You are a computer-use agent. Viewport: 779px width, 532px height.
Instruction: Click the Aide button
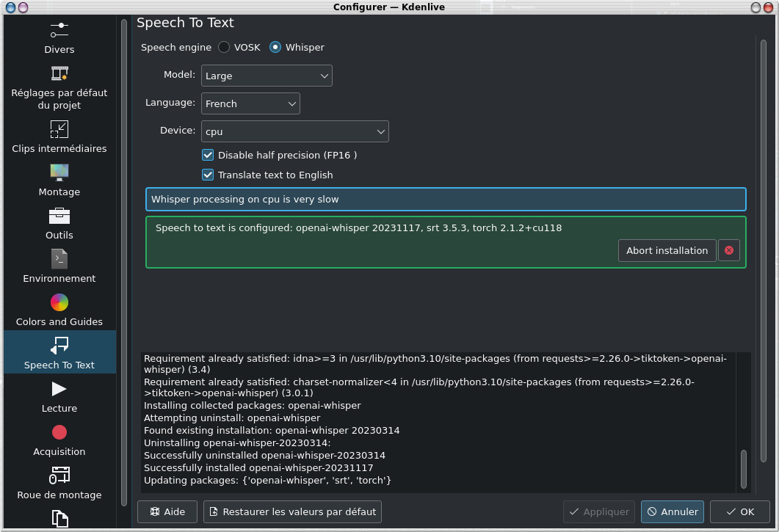tap(167, 511)
